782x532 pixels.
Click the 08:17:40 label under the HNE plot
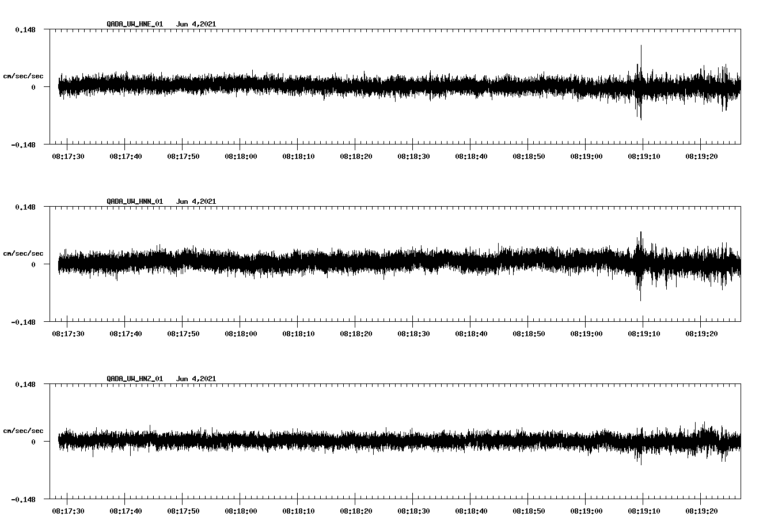[x=126, y=156]
